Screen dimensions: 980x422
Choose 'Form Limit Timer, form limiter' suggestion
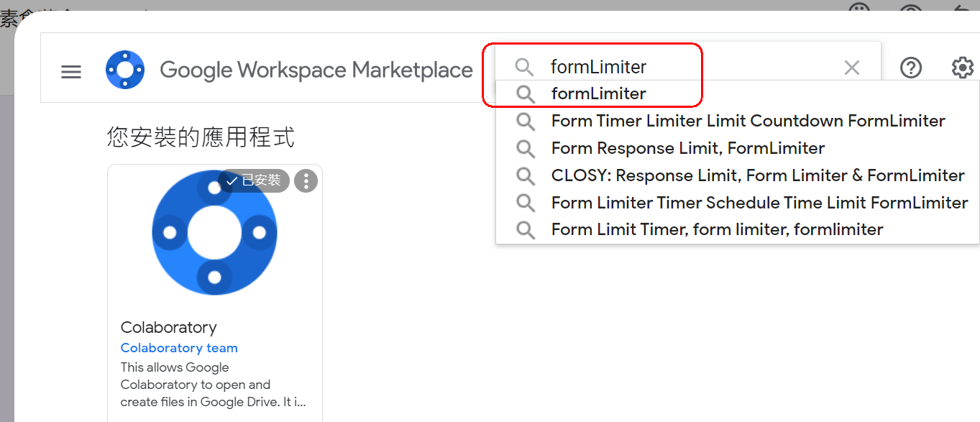coord(717,229)
